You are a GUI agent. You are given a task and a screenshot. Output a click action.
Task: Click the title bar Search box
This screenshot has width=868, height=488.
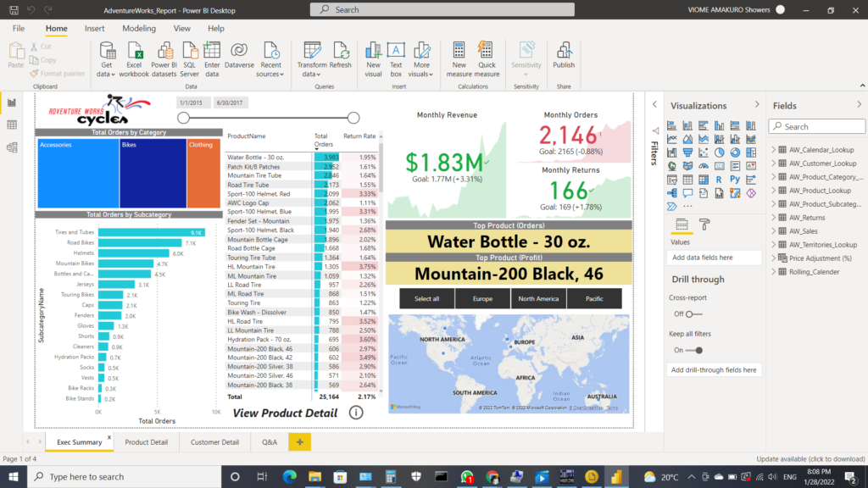click(442, 9)
